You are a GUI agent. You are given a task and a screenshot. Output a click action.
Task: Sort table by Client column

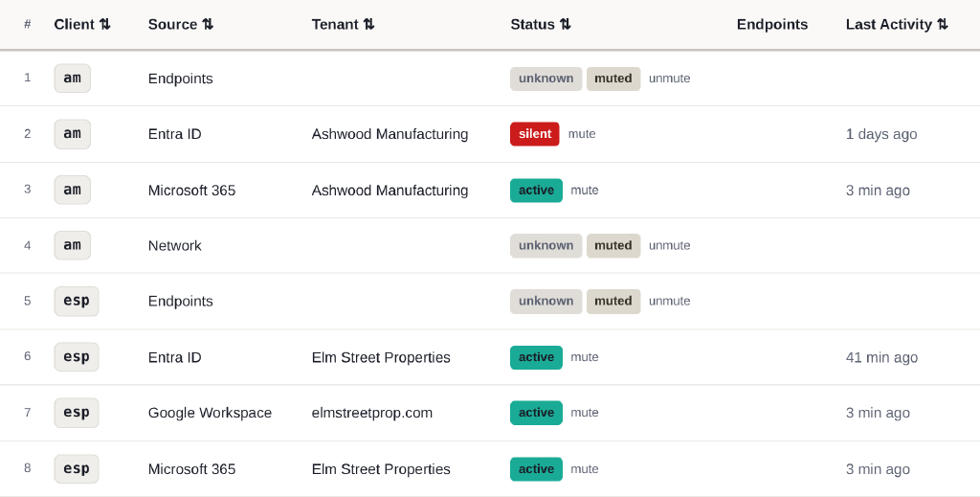82,24
